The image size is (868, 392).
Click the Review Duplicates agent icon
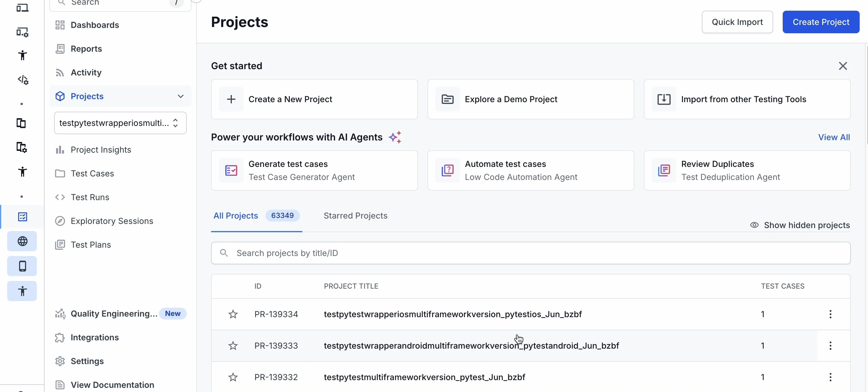(664, 170)
